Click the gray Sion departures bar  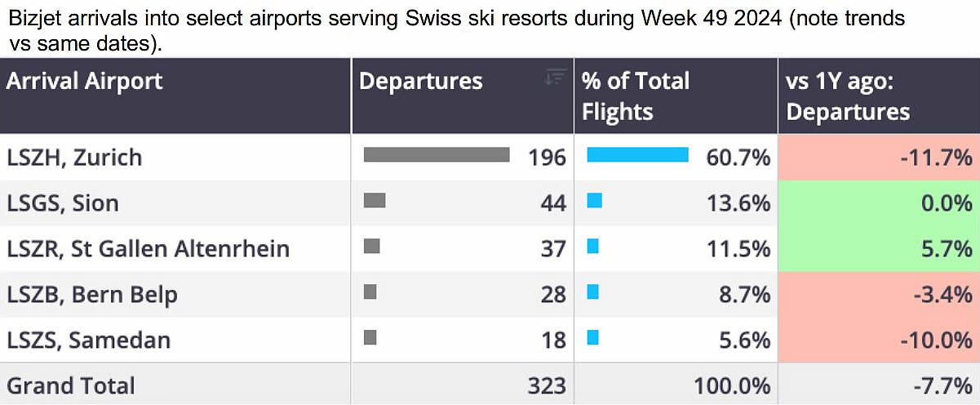[x=375, y=201]
